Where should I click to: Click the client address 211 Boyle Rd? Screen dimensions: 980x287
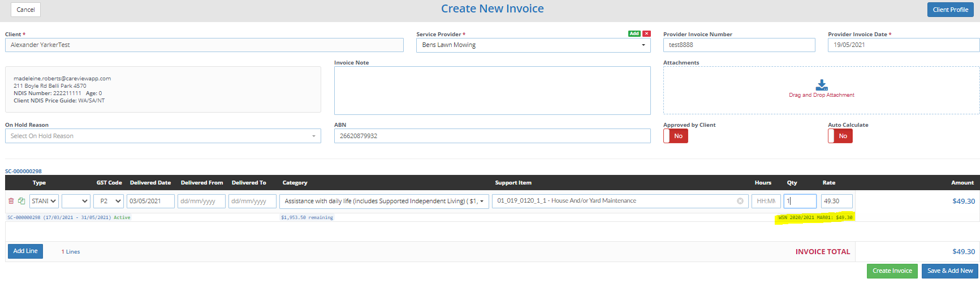(x=50, y=86)
